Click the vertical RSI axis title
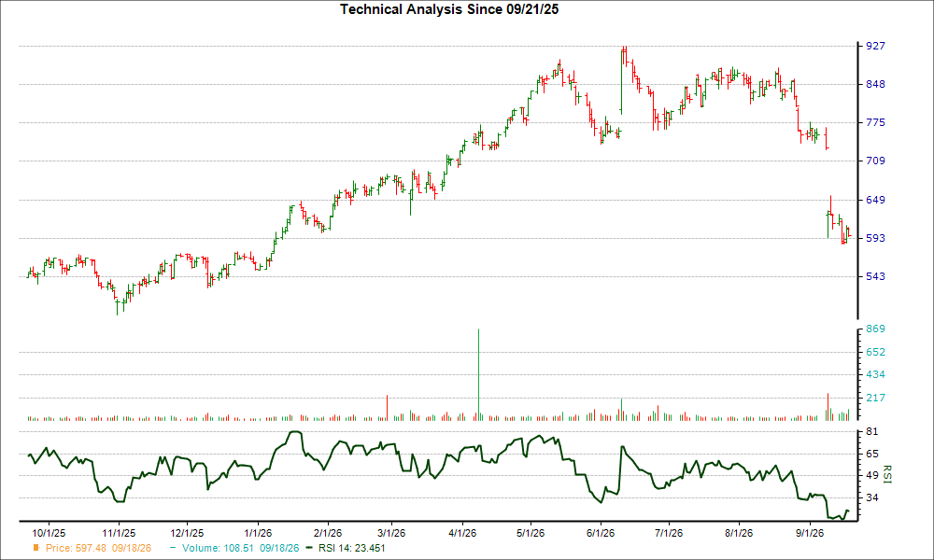This screenshot has width=934, height=560. click(887, 474)
